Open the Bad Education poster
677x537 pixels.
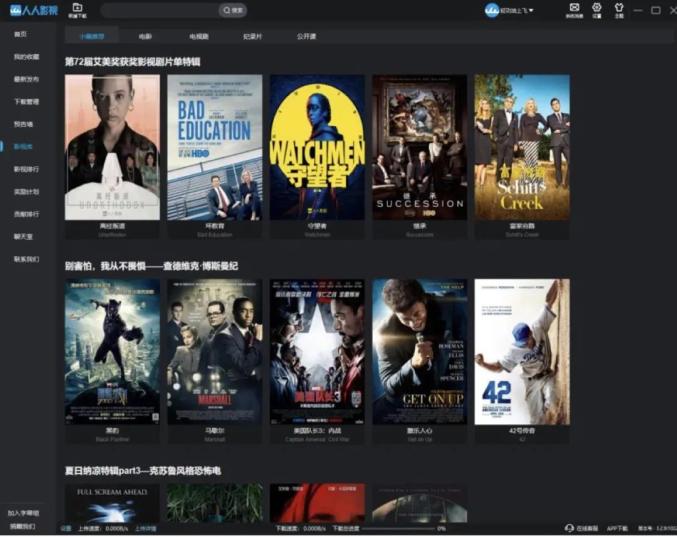click(214, 147)
